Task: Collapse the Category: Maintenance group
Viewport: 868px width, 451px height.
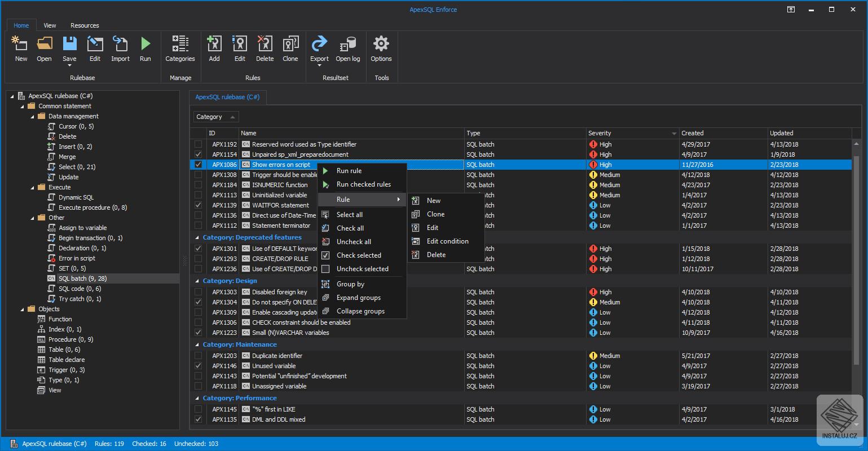Action: [197, 344]
